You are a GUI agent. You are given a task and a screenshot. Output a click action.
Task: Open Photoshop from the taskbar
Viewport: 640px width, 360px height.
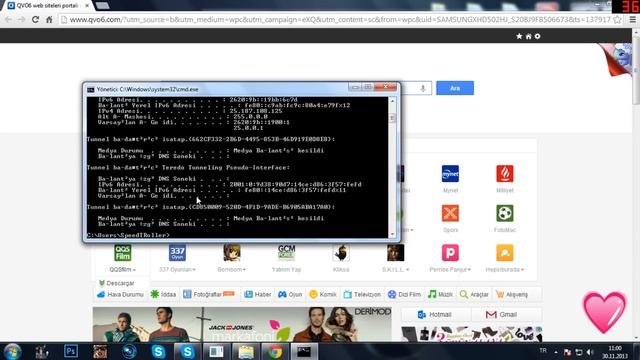pyautogui.click(x=71, y=351)
